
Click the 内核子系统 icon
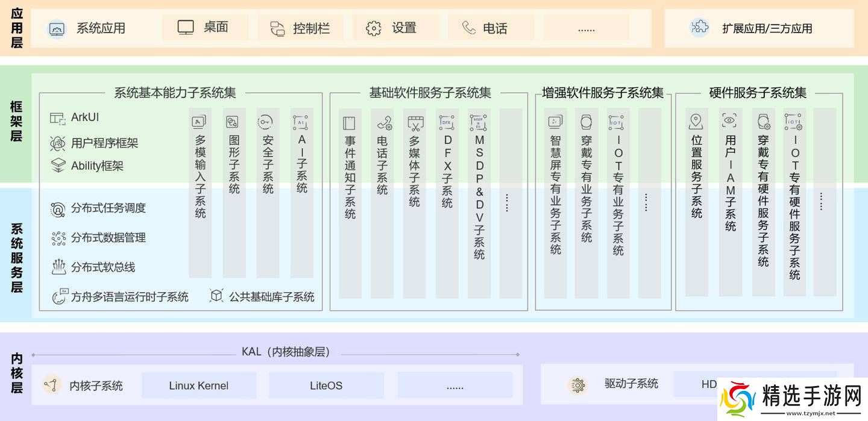pos(52,385)
